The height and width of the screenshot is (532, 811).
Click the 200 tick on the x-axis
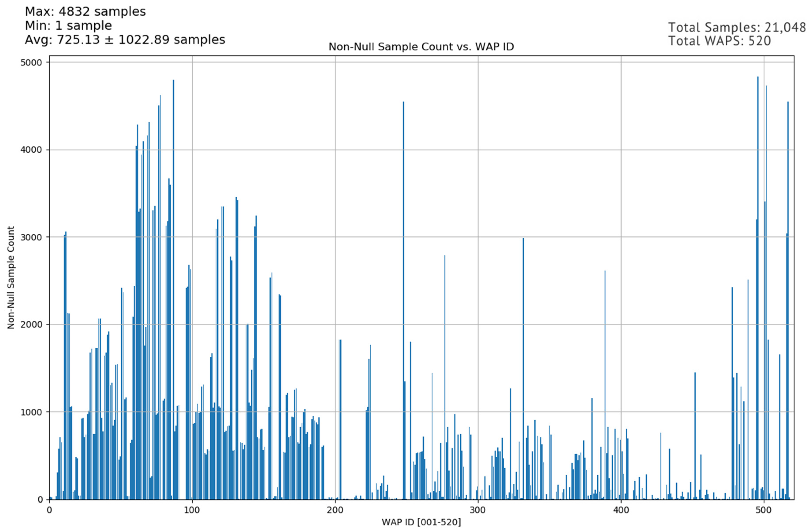click(x=335, y=510)
